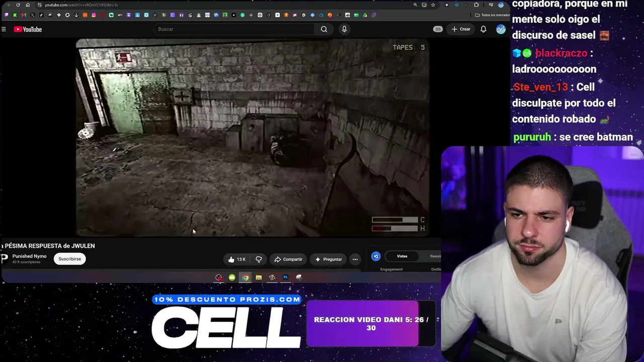Open the Twitch bookmark in bookmarks bar
Viewport: 644px width, 362px height.
[x=6, y=15]
